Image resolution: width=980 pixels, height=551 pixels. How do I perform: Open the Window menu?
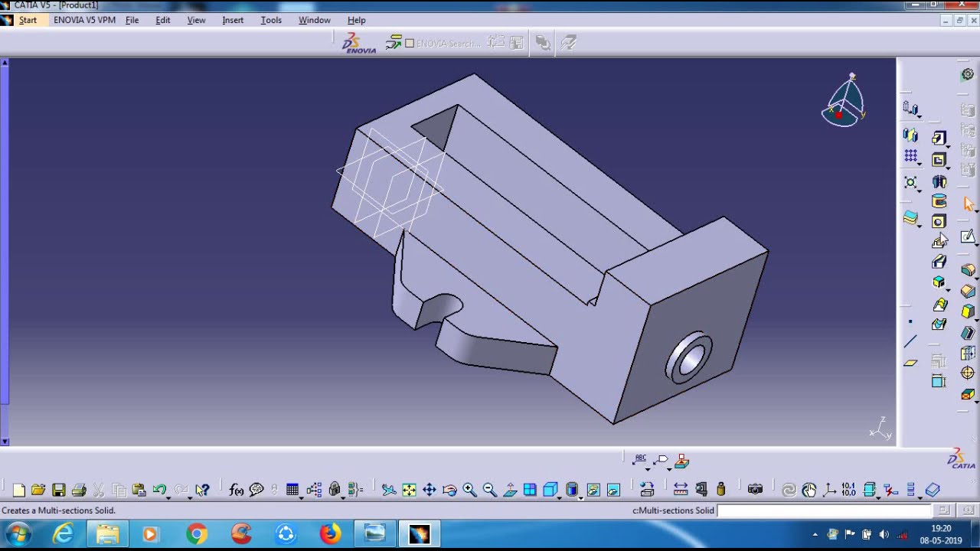tap(314, 20)
